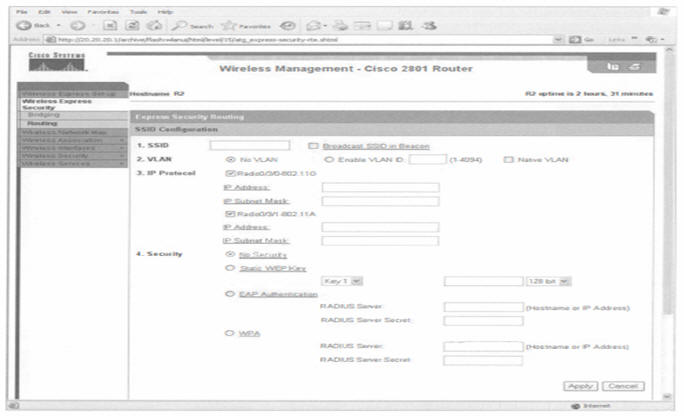
Task: Open the Help menu
Action: (x=165, y=12)
